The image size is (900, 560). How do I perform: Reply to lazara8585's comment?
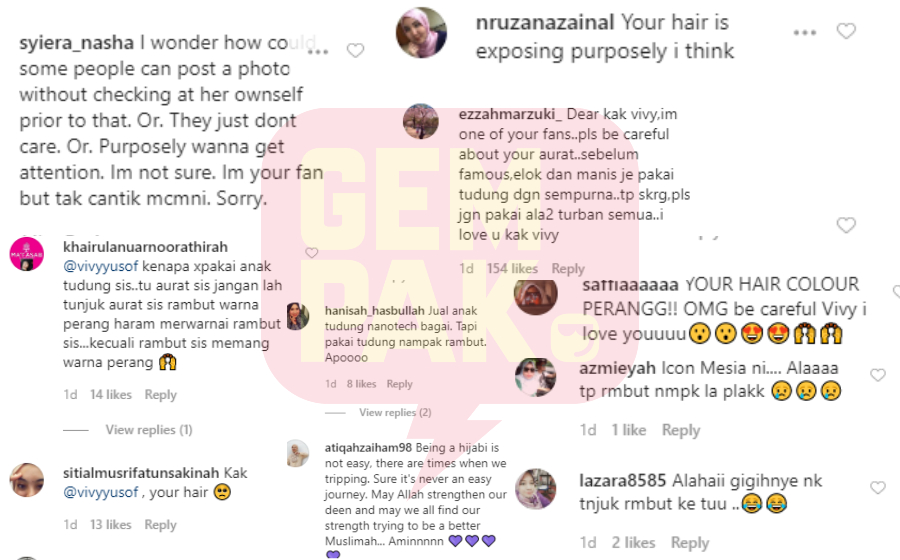pyautogui.click(x=690, y=543)
